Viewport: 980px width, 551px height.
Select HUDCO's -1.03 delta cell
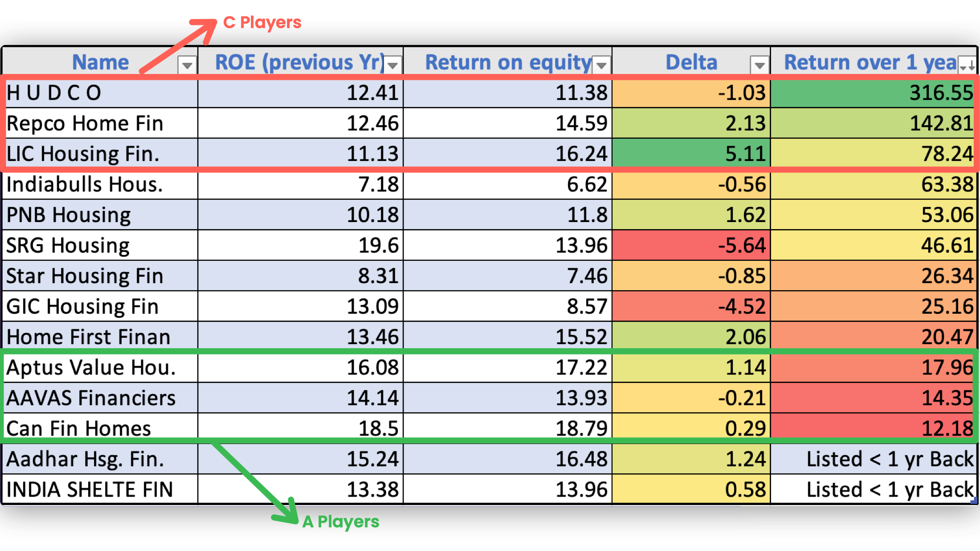point(691,93)
